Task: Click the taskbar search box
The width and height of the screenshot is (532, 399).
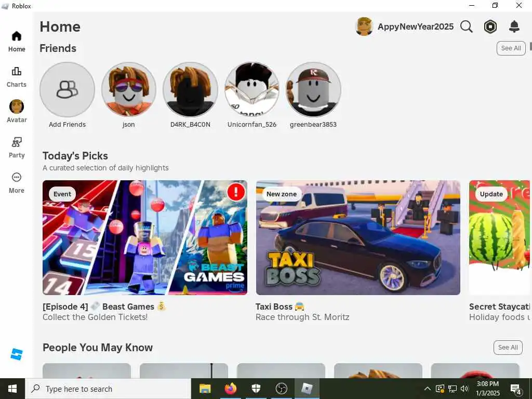Action: click(x=108, y=389)
